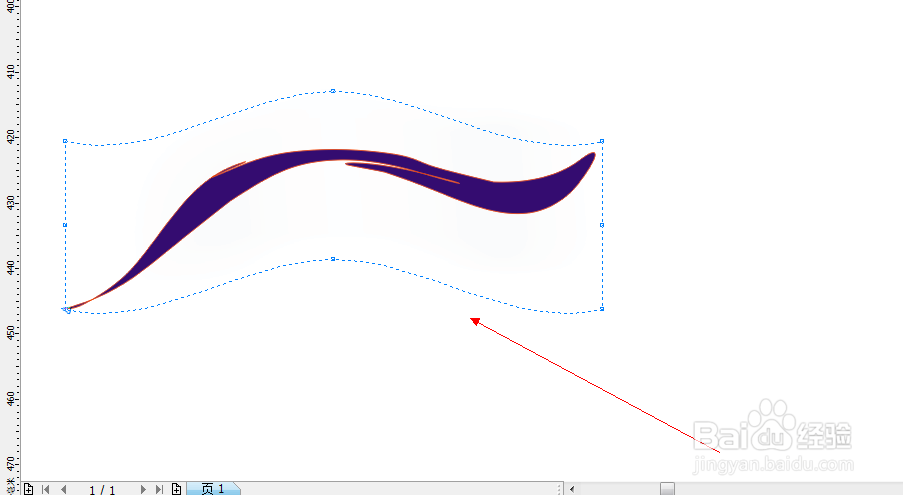Click the 1 / 1 page counter
Image resolution: width=903 pixels, height=495 pixels.
click(102, 490)
